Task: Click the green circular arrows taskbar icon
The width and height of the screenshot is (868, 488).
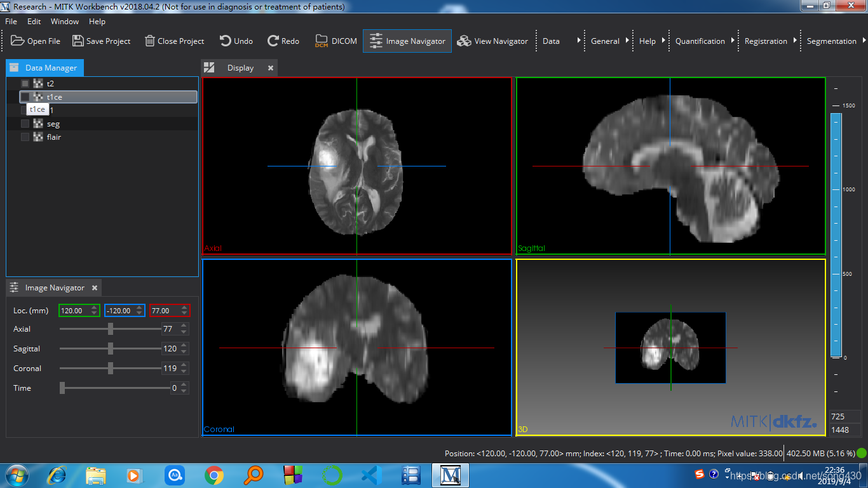Action: coord(332,475)
